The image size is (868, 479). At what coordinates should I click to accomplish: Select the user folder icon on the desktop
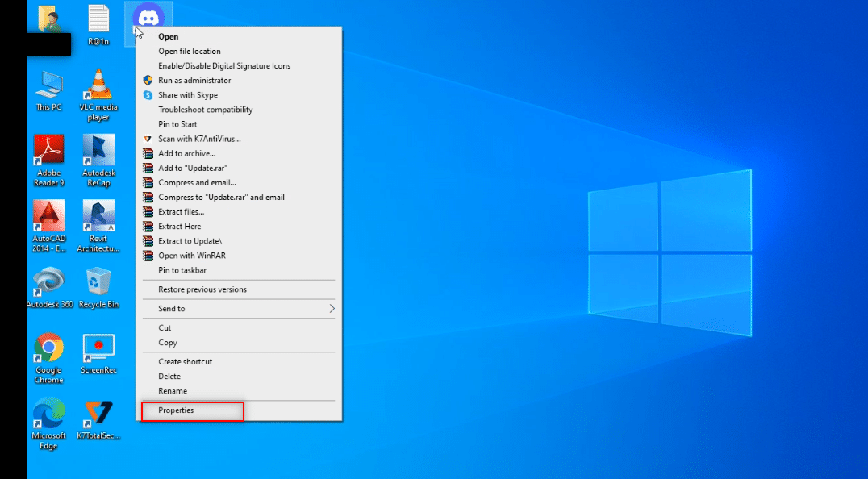tap(49, 19)
